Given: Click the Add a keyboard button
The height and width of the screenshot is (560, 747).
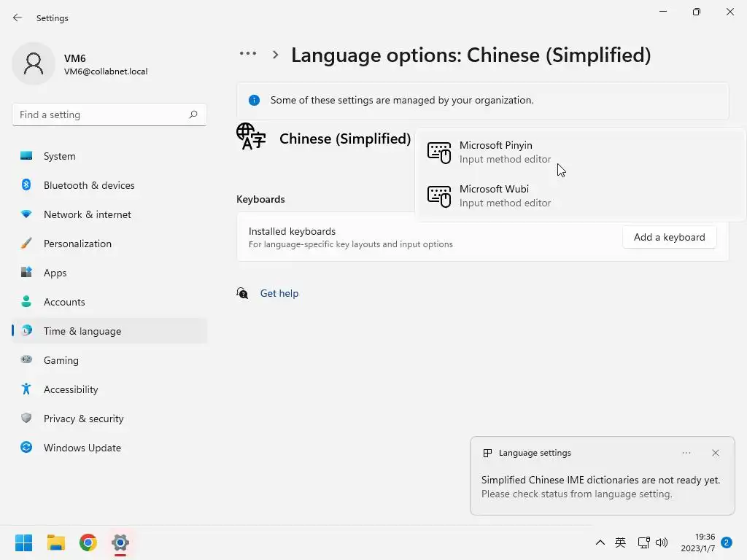Looking at the screenshot, I should point(670,237).
